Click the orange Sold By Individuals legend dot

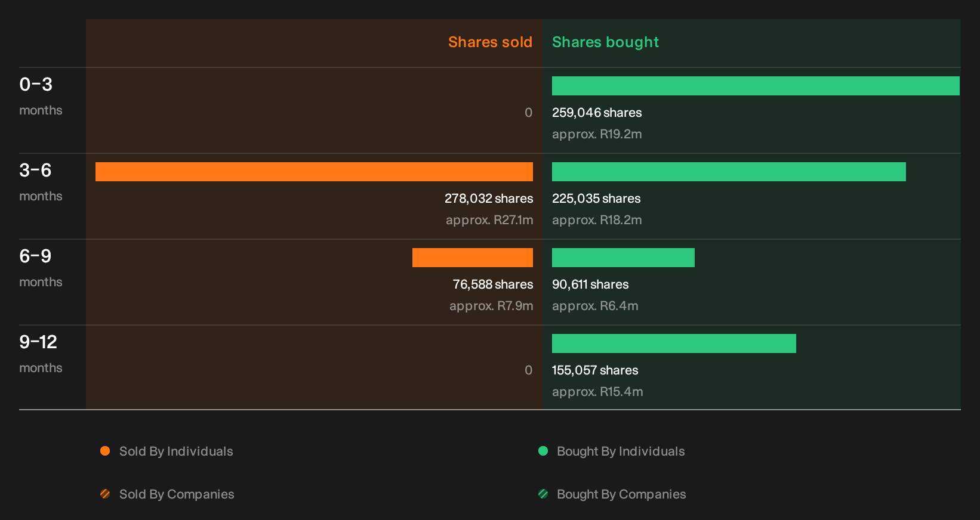105,451
